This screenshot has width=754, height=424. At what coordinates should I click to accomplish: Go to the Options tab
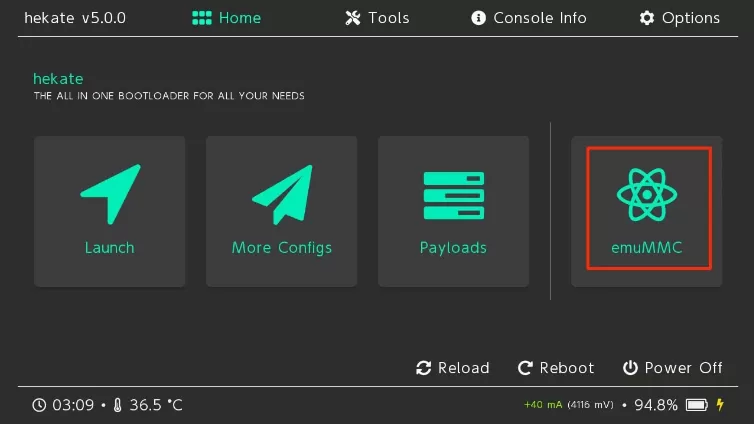point(679,18)
